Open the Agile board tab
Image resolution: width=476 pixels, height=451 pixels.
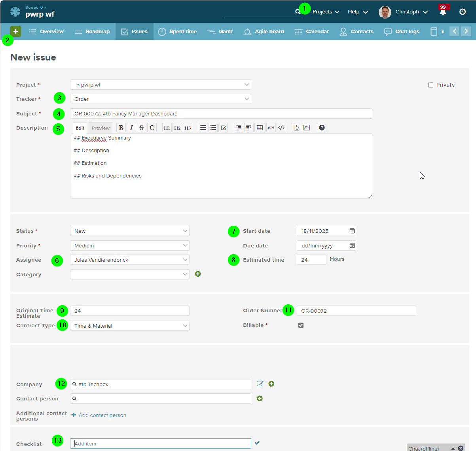[x=264, y=32]
